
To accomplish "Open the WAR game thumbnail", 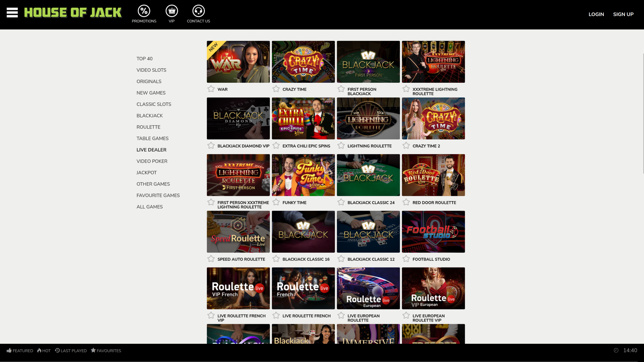I will (238, 62).
